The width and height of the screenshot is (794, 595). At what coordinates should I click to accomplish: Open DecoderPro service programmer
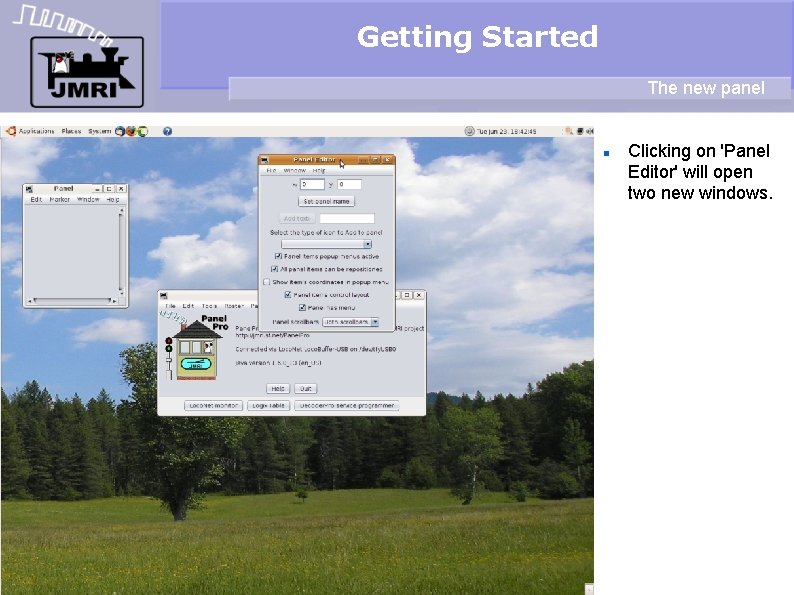point(347,406)
